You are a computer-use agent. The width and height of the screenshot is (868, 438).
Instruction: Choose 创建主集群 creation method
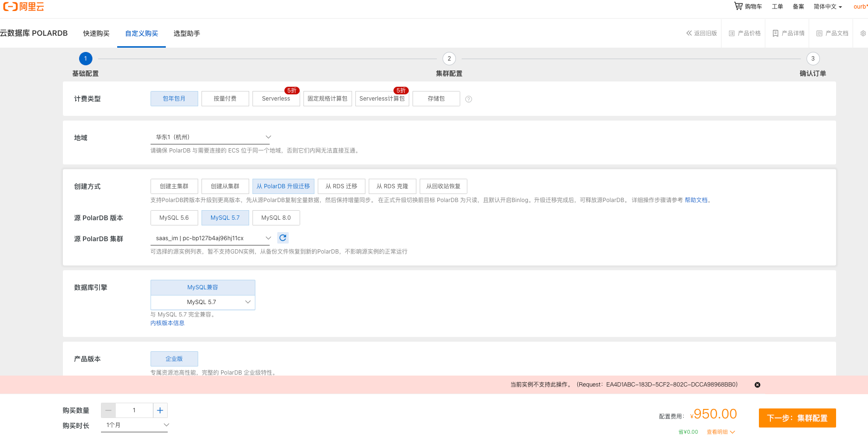[174, 186]
